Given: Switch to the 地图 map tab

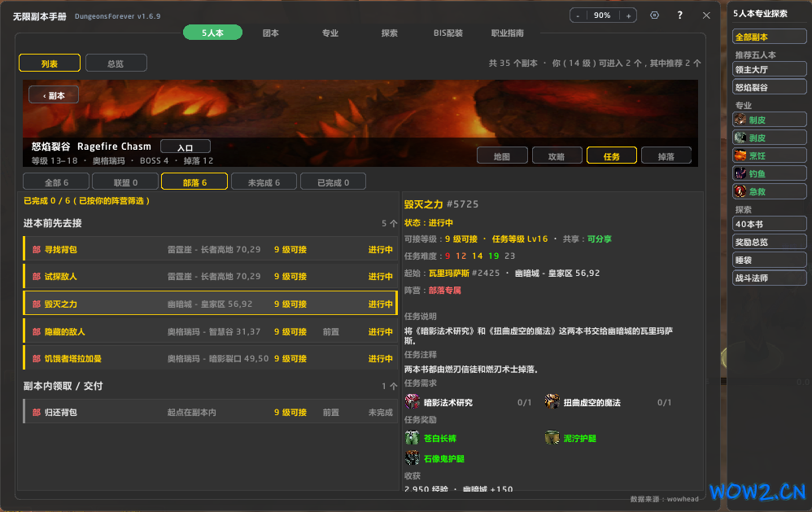Looking at the screenshot, I should pos(502,155).
